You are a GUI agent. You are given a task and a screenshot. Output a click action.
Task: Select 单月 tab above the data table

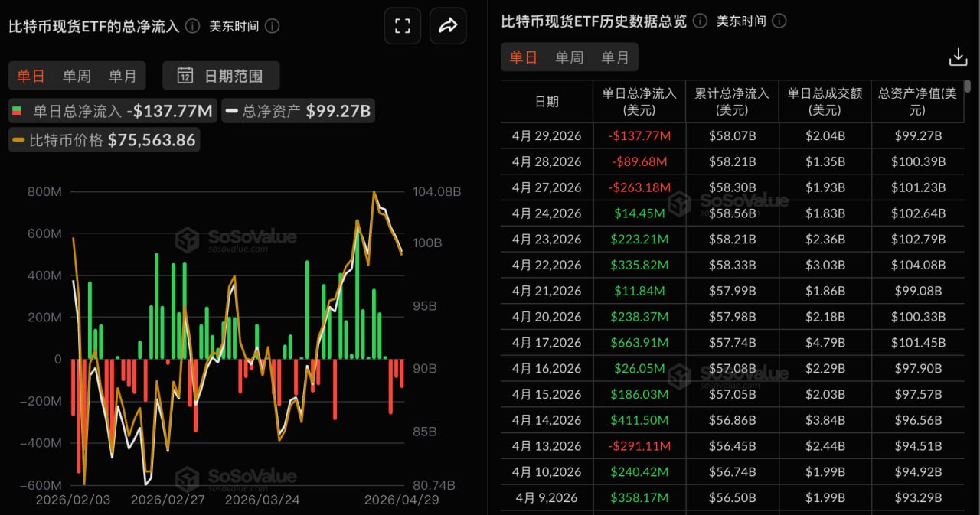(x=615, y=57)
